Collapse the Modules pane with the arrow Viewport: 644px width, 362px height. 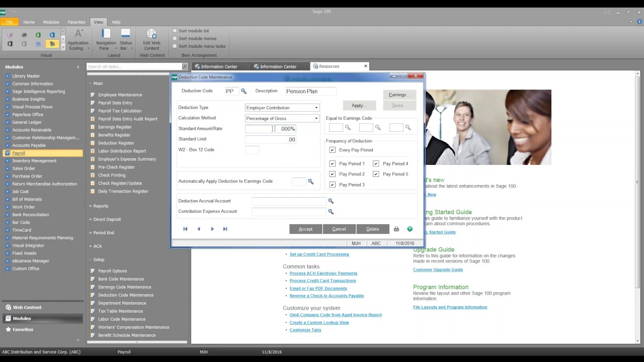(x=78, y=67)
